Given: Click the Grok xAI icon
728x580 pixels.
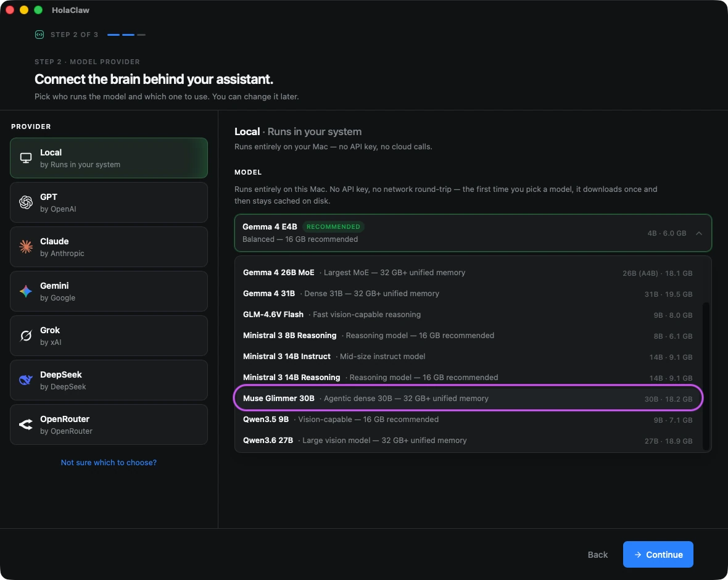Looking at the screenshot, I should pos(26,336).
